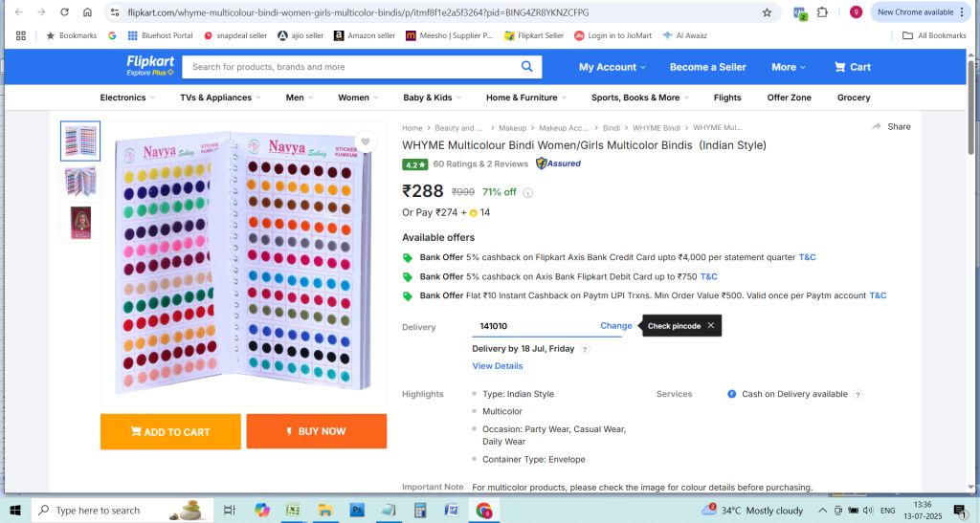Reload the page

click(x=64, y=11)
